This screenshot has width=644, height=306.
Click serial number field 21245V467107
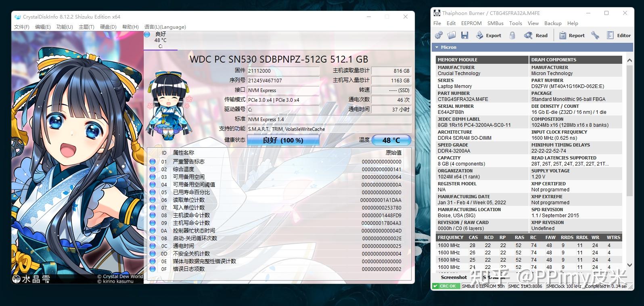pos(283,80)
